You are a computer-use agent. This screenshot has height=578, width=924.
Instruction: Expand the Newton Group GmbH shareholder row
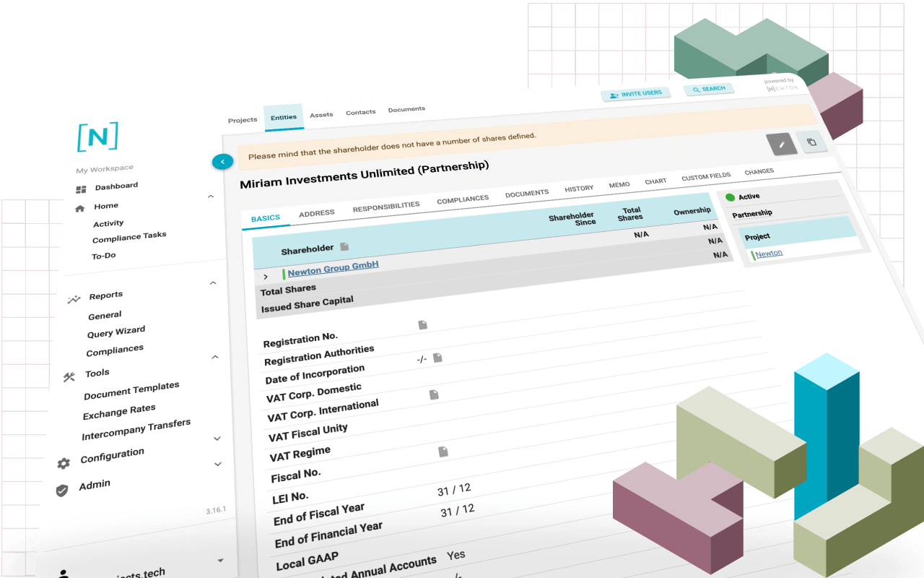tap(266, 276)
